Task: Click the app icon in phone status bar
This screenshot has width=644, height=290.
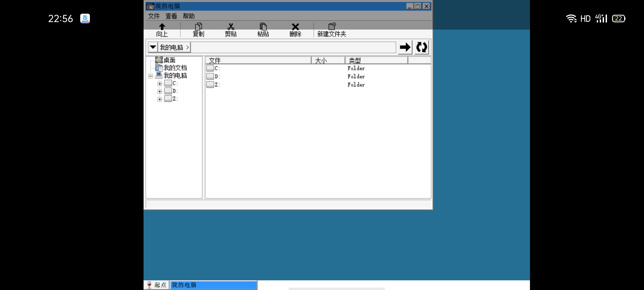Action: click(x=85, y=19)
